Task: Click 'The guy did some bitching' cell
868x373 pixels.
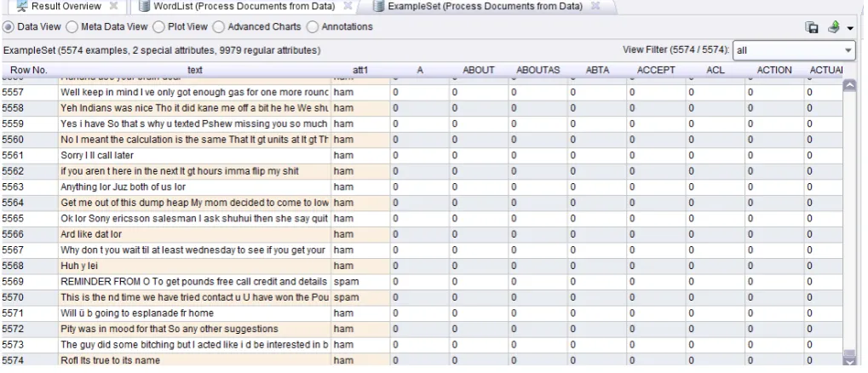Action: pyautogui.click(x=195, y=345)
